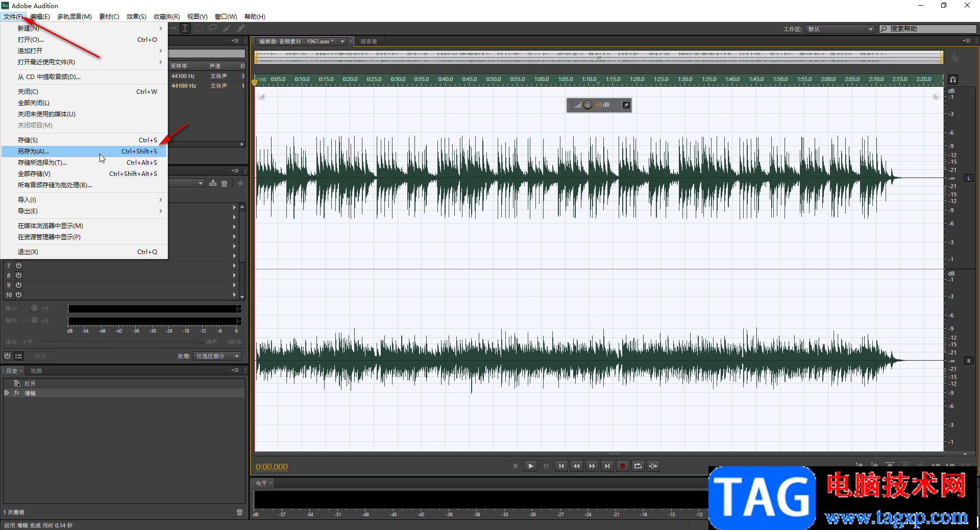Image resolution: width=980 pixels, height=530 pixels.
Task: Open the Multitrack menu
Action: [x=75, y=17]
